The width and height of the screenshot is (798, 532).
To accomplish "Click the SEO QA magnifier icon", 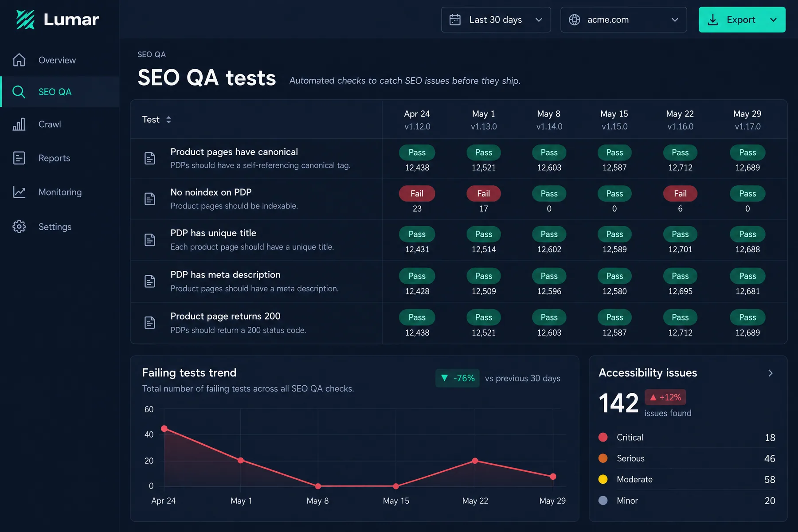I will point(19,92).
